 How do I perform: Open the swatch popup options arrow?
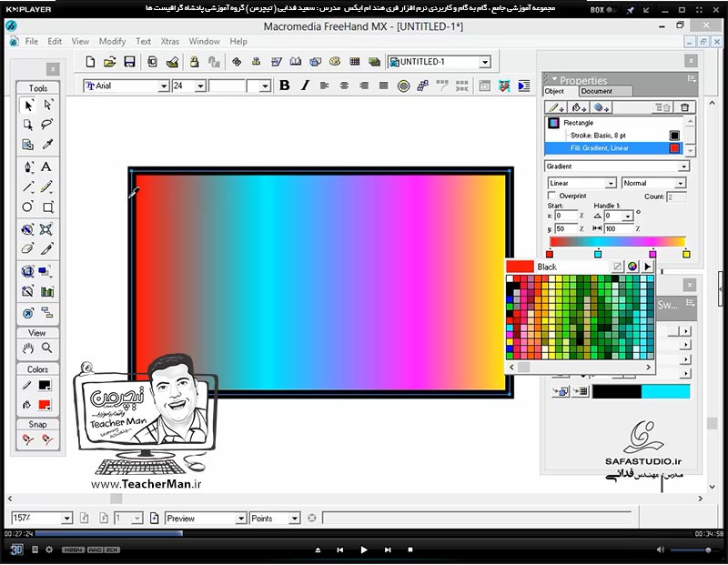pyautogui.click(x=647, y=267)
